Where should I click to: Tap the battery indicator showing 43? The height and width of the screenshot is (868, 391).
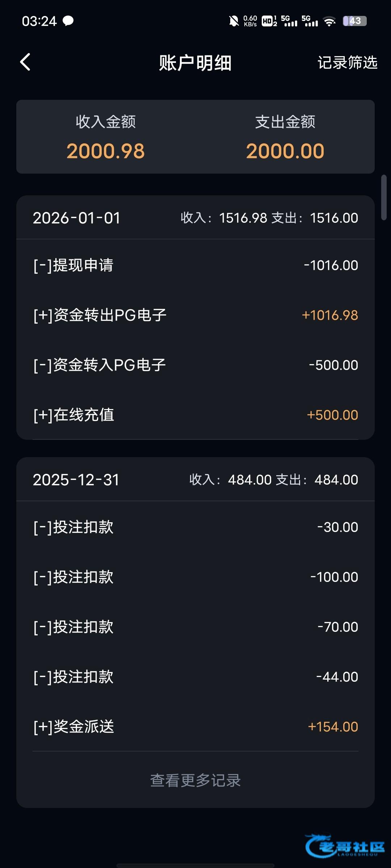[354, 21]
